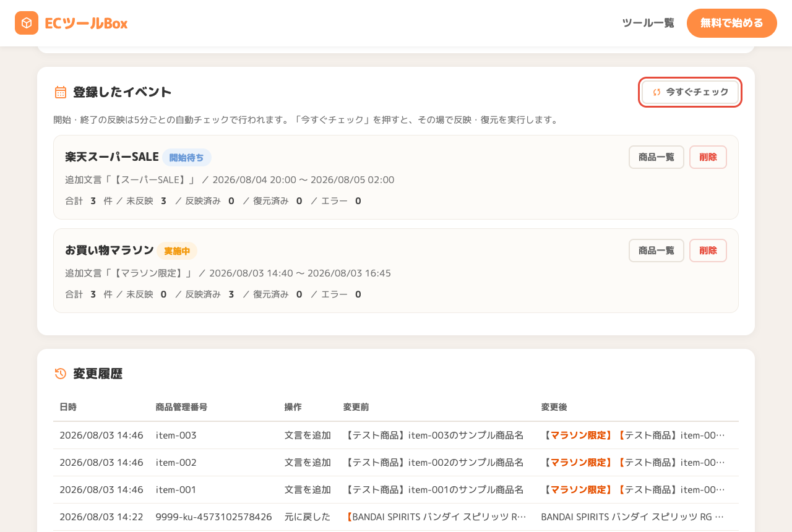Select product number 9999-ku-4573102578426
Viewport: 792px width, 532px height.
click(x=214, y=517)
